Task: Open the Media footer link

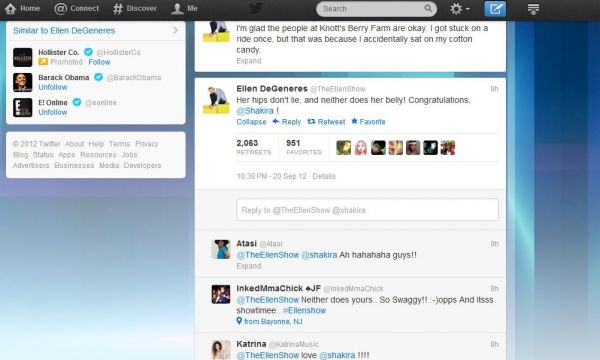Action: [x=109, y=165]
